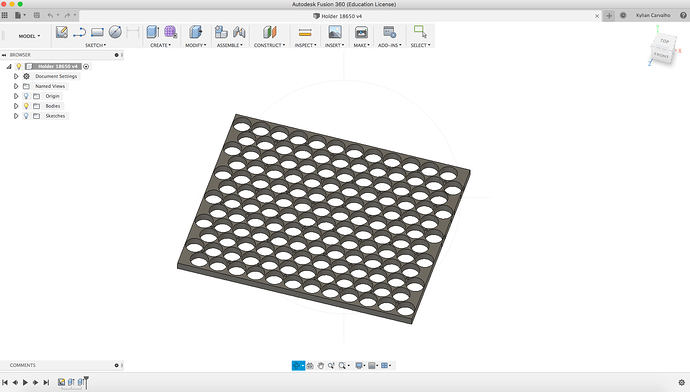Open the ASSEMBLE menu

click(x=230, y=45)
